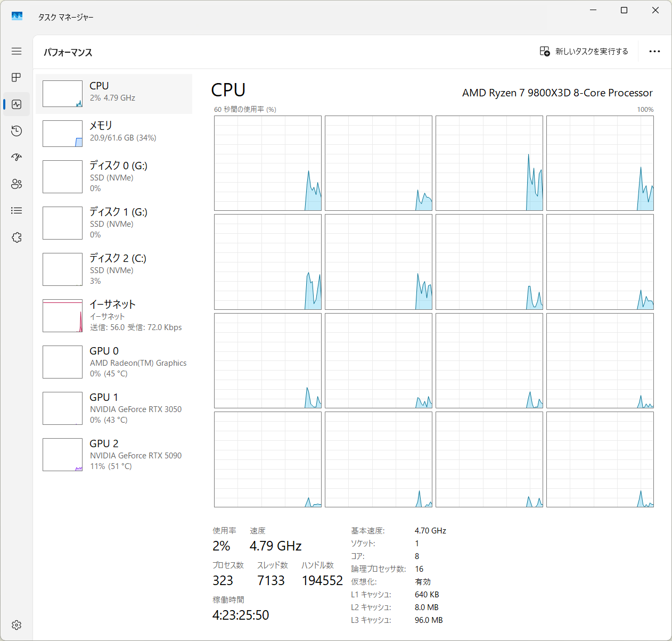Viewport: 672px width, 641px height.
Task: Open the App history icon
Action: [x=17, y=131]
